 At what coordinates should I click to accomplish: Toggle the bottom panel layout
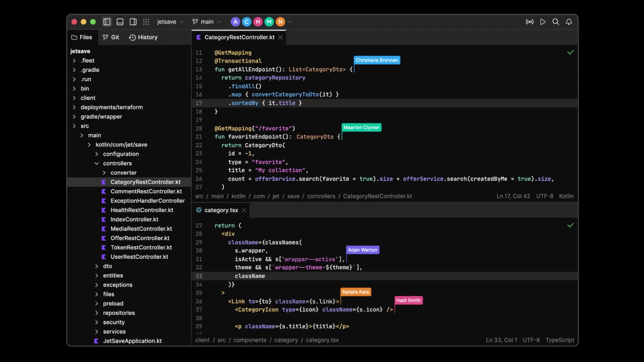[120, 22]
